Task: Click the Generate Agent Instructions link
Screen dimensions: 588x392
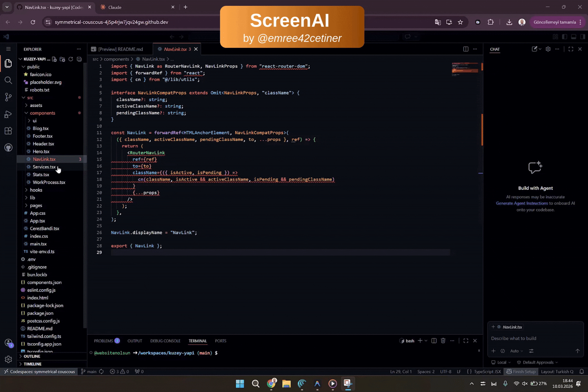Action: pos(522,203)
